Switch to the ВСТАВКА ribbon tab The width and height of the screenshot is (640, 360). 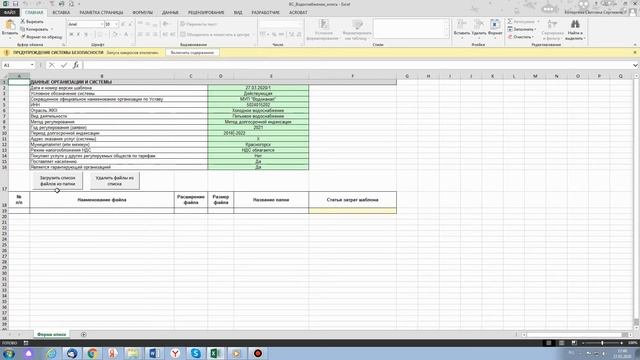click(x=61, y=12)
